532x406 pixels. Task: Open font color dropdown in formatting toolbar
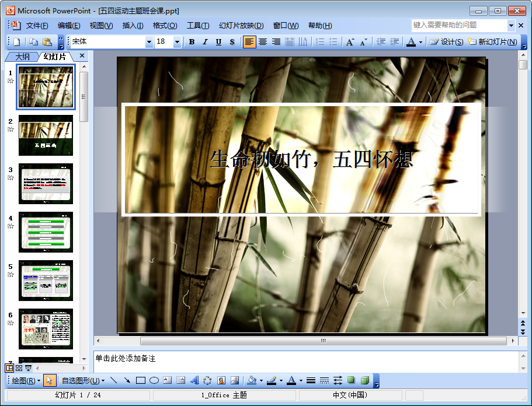pos(420,42)
